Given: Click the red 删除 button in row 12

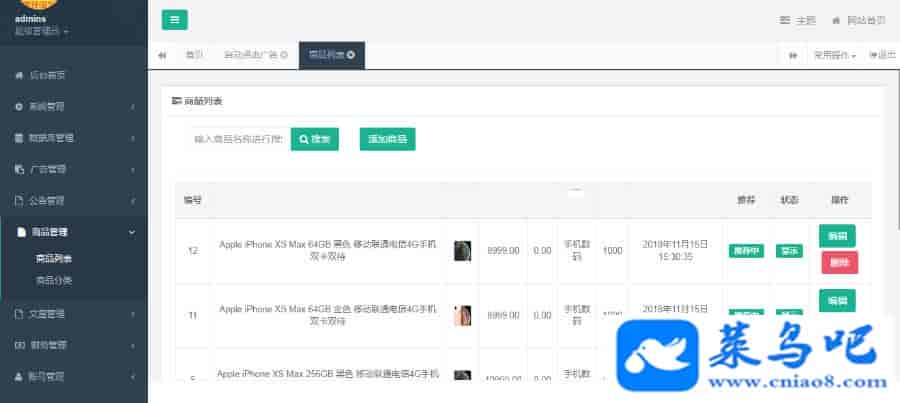Looking at the screenshot, I should [840, 262].
